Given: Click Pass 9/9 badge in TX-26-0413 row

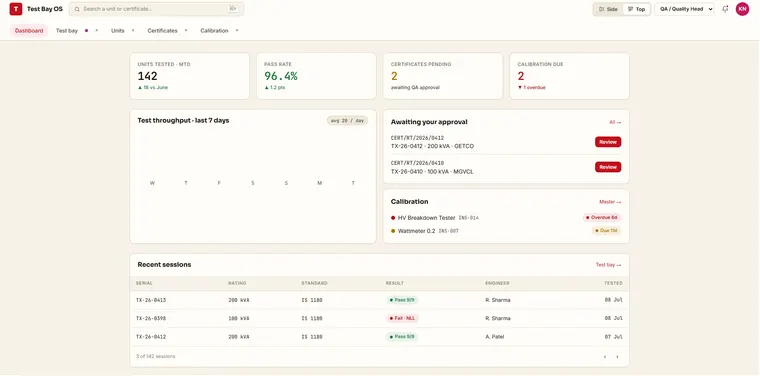Looking at the screenshot, I should pyautogui.click(x=402, y=300).
